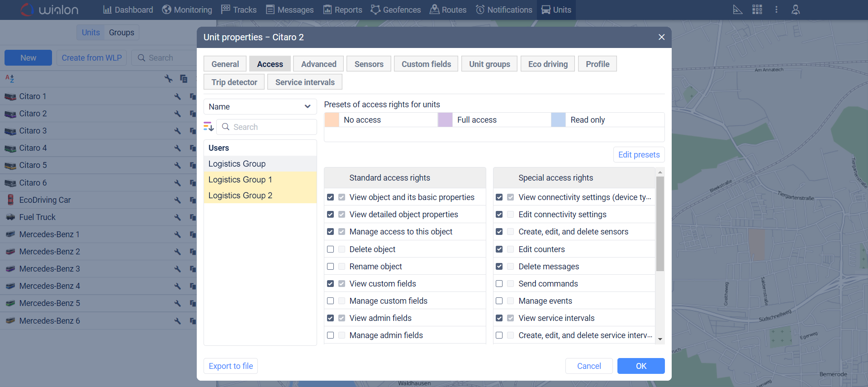Click the EcoDriving Car unit icon
This screenshot has width=868, height=387.
[x=10, y=200]
